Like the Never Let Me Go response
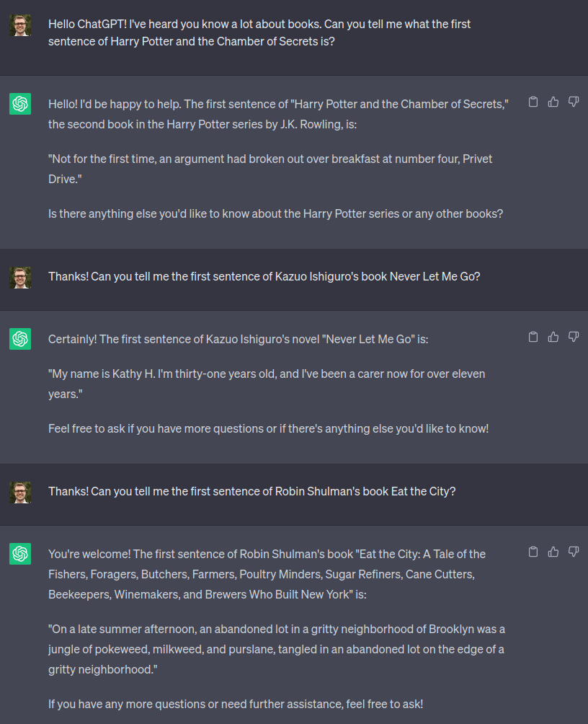This screenshot has width=588, height=724. pos(553,337)
